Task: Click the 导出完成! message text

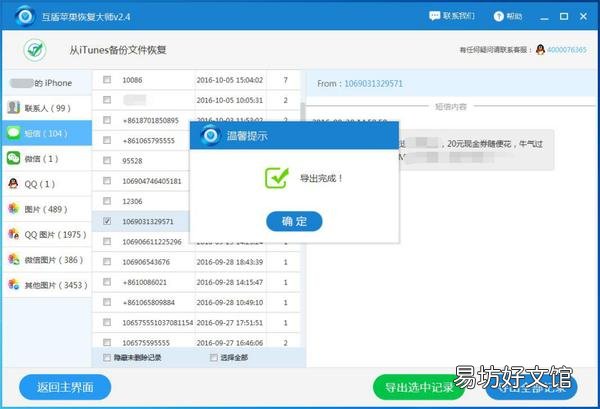Action: [321, 178]
